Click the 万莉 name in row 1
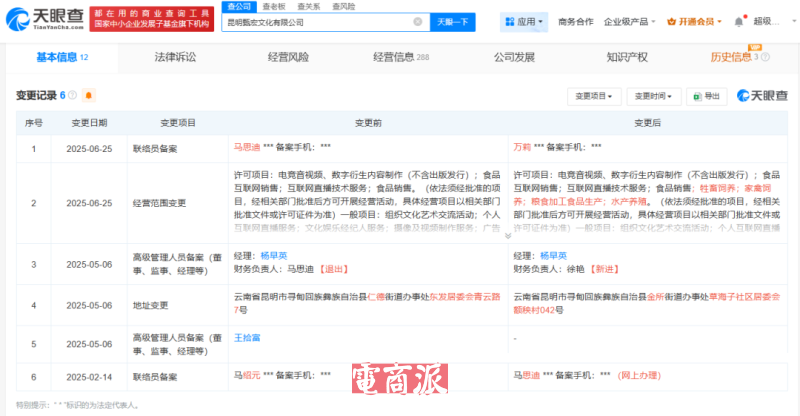The image size is (800, 416). tap(522, 148)
